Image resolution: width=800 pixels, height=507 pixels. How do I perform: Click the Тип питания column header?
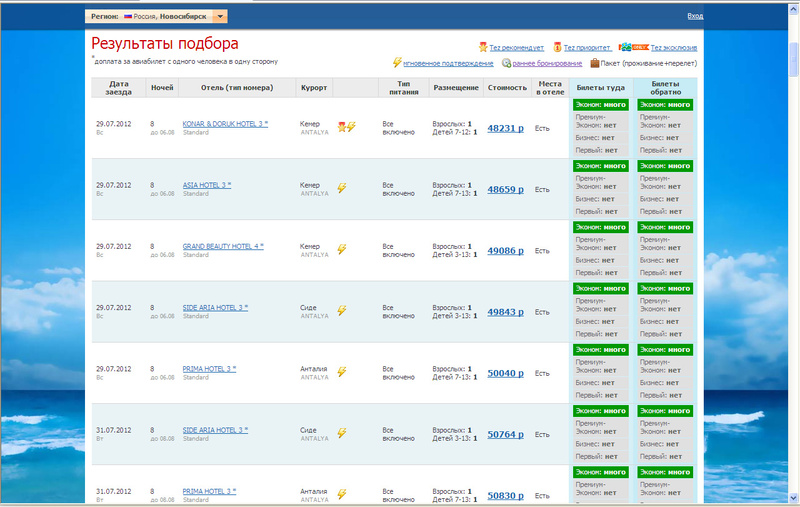(x=404, y=88)
